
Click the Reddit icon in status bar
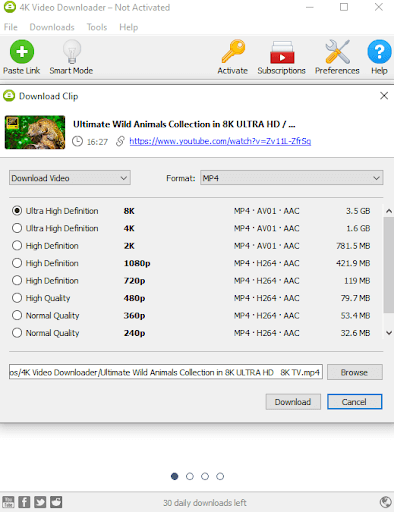(56, 502)
